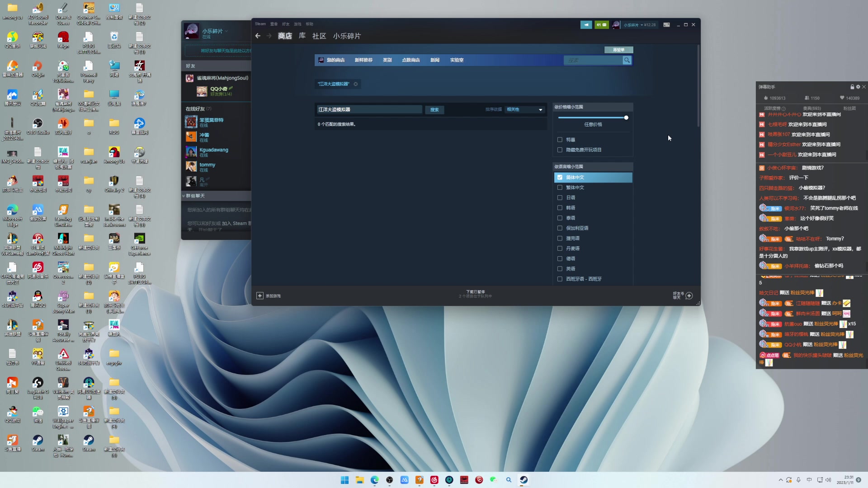The width and height of the screenshot is (868, 488).
Task: Select the Origin desktop icon
Action: 38,69
